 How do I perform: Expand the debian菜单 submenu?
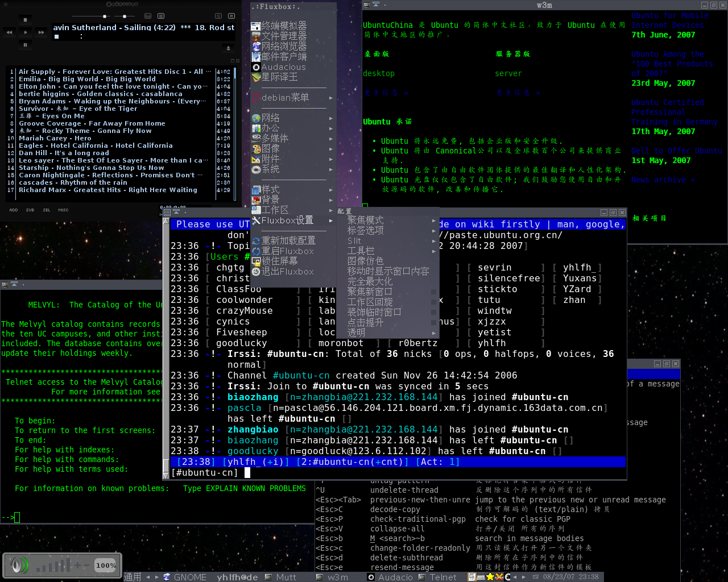point(293,97)
